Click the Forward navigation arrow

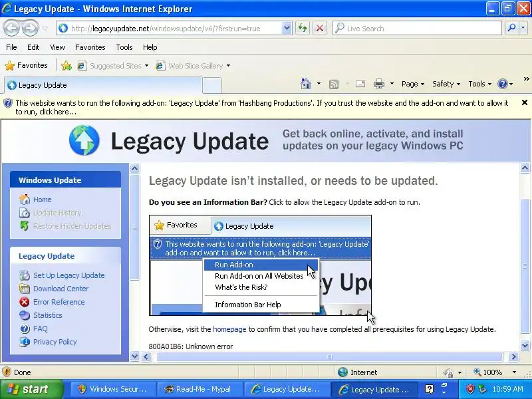click(30, 28)
